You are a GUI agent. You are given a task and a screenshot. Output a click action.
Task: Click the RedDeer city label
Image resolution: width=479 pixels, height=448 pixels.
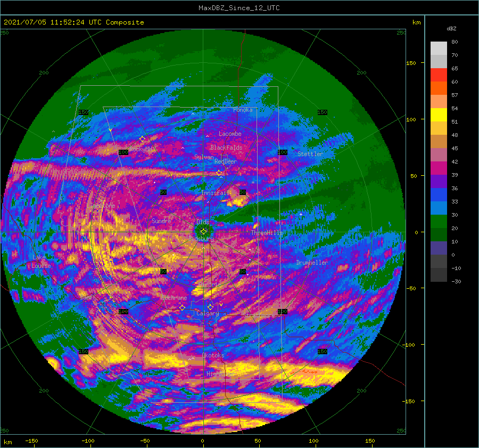tap(226, 161)
